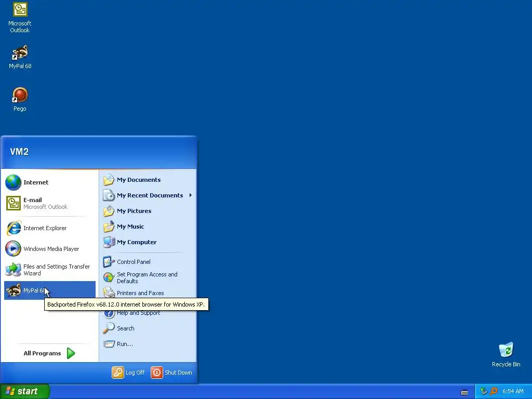
Task: Click the orange magnifier tray icon
Action: (494, 391)
